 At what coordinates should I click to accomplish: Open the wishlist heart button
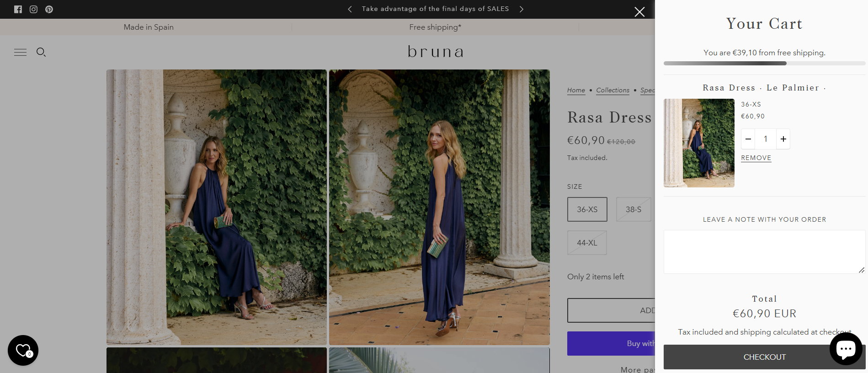coord(23,351)
